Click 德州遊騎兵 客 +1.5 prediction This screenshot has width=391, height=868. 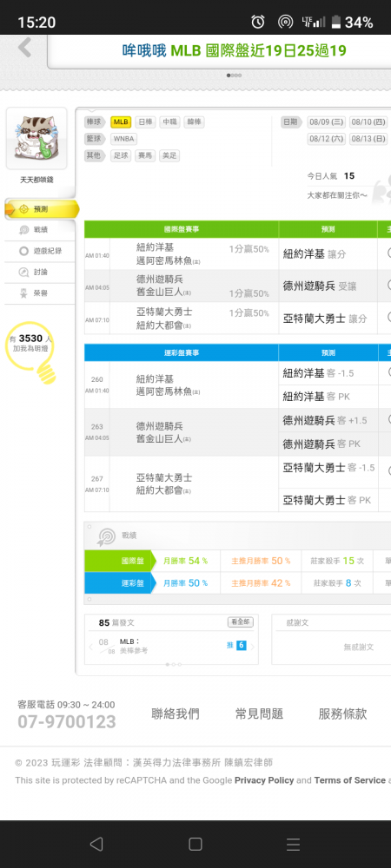325,420
